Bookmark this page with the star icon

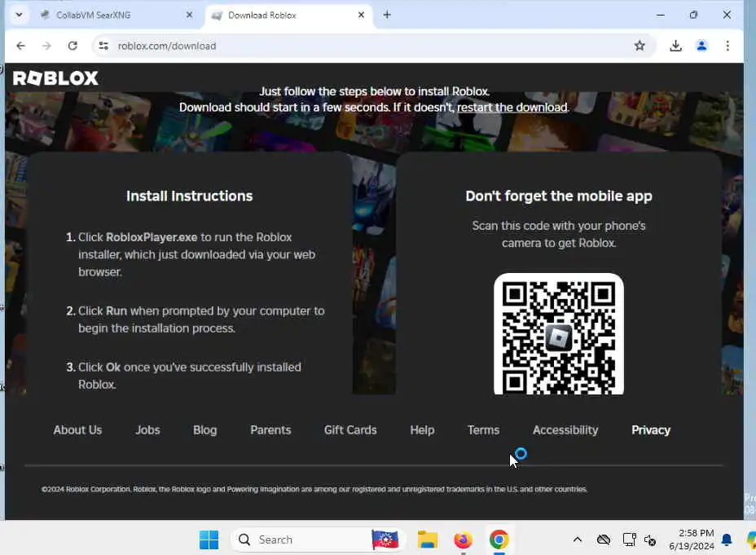(x=640, y=46)
